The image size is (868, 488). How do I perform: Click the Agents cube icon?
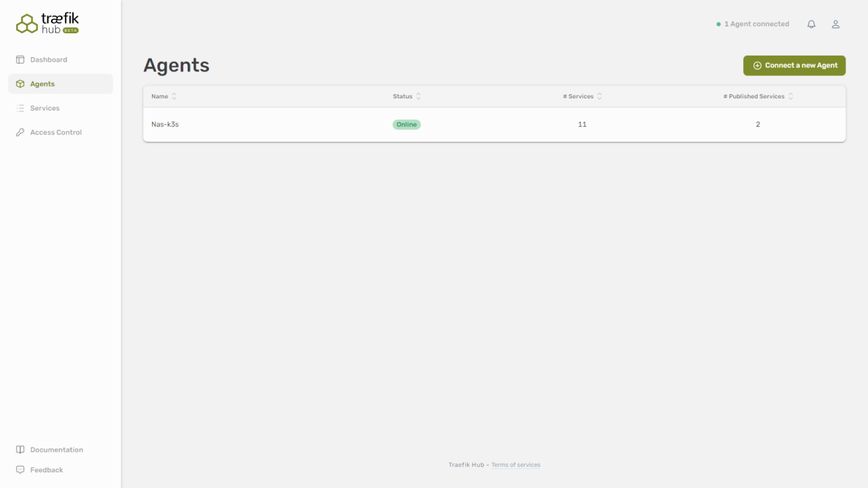tap(20, 84)
